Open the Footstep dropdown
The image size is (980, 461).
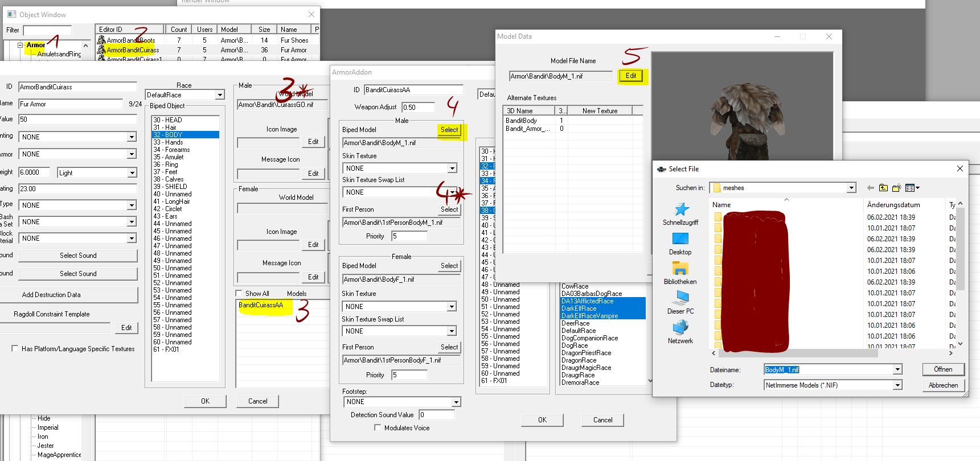(456, 402)
